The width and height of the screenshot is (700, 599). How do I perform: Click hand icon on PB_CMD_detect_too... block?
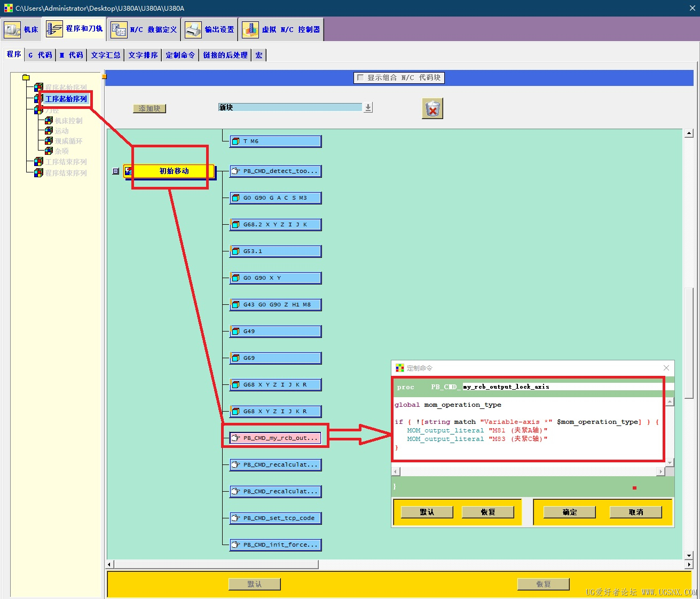pos(235,171)
